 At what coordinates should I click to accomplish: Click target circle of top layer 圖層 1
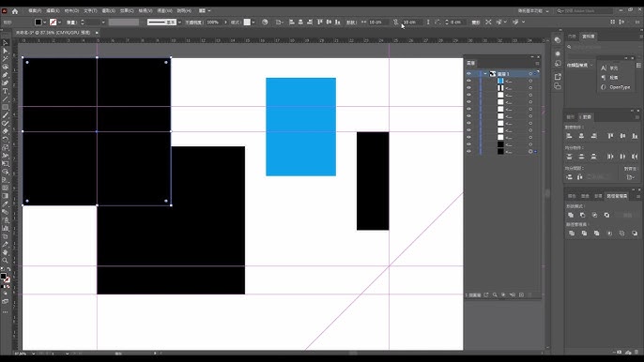[x=530, y=74]
